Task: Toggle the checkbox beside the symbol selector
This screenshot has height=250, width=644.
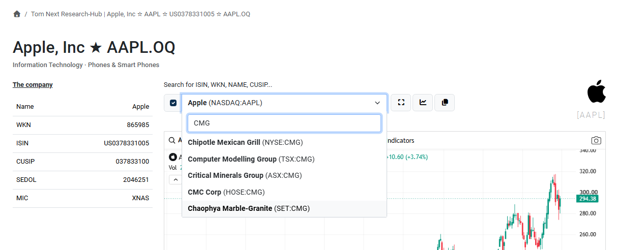Action: coord(173,103)
